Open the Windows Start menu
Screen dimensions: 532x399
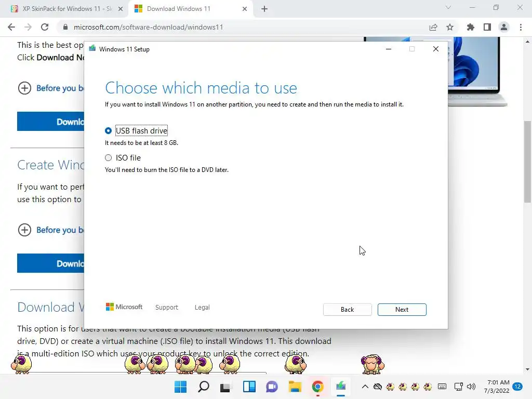pyautogui.click(x=180, y=387)
